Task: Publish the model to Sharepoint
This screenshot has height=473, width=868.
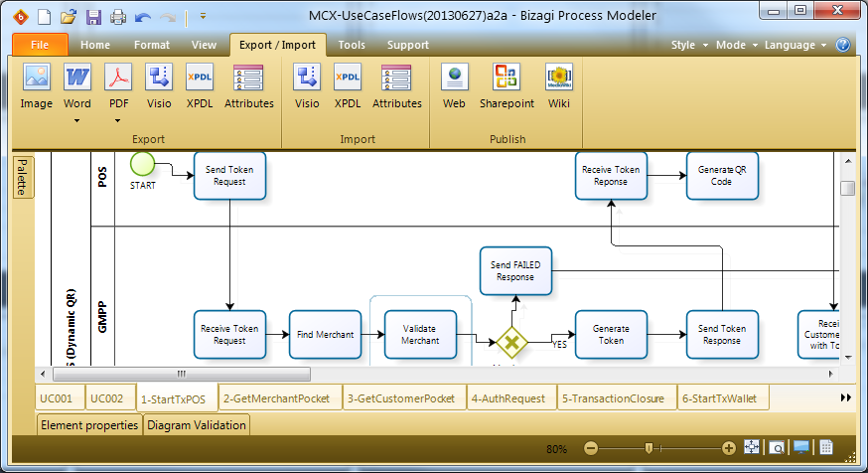Action: [506, 79]
